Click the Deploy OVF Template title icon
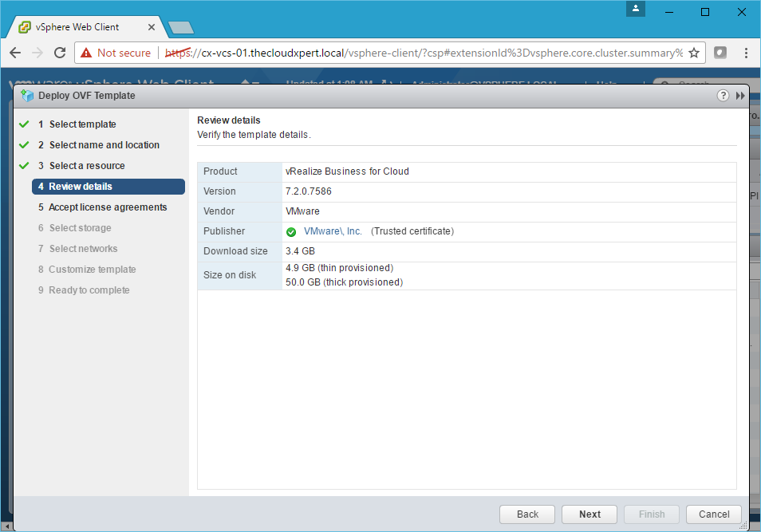This screenshot has width=761, height=532. (27, 96)
